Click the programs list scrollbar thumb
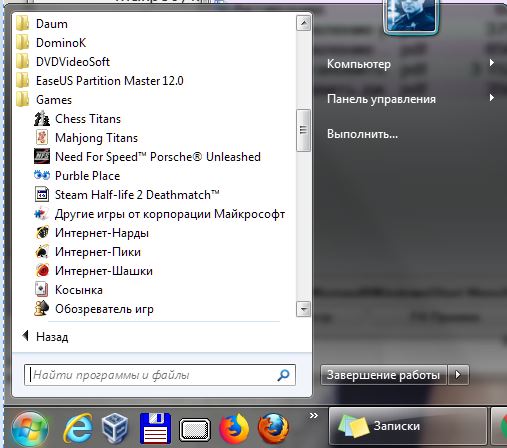Screen dimensions: 507x448 (303, 130)
